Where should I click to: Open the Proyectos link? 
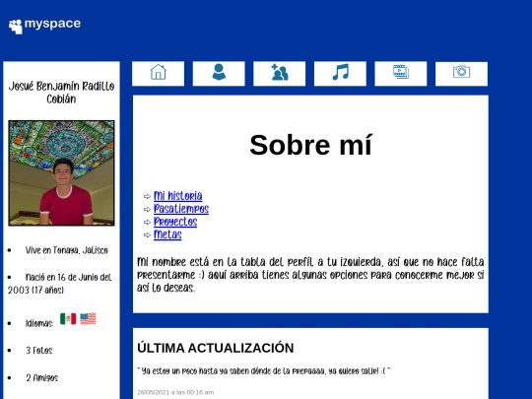click(175, 222)
